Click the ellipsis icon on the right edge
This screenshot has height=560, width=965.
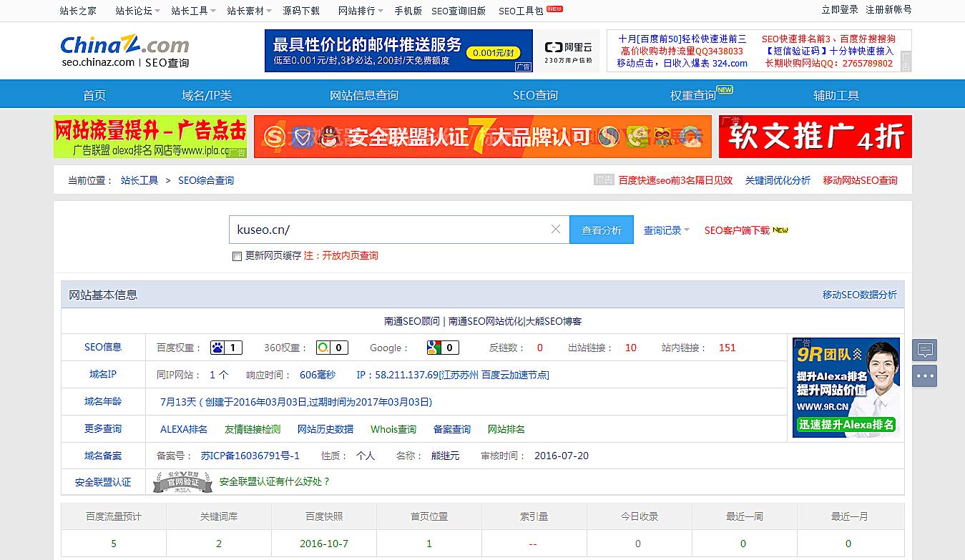point(924,375)
